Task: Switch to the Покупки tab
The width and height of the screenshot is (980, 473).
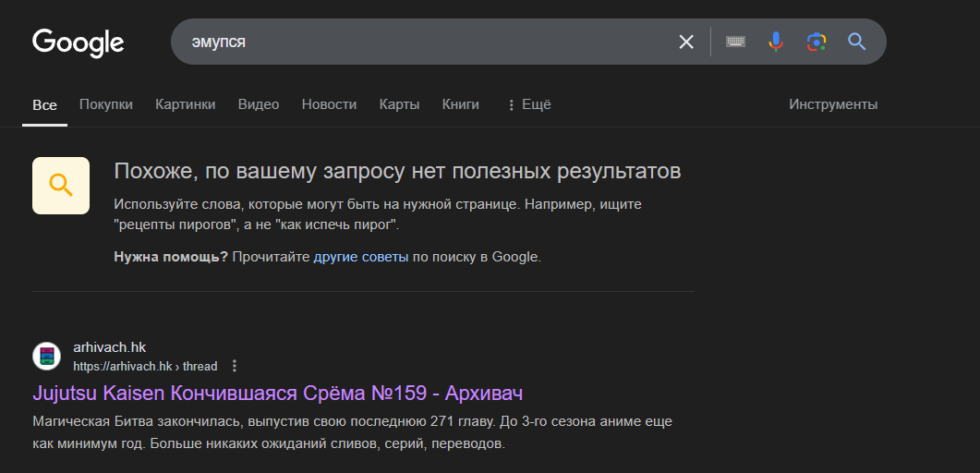Action: point(105,104)
